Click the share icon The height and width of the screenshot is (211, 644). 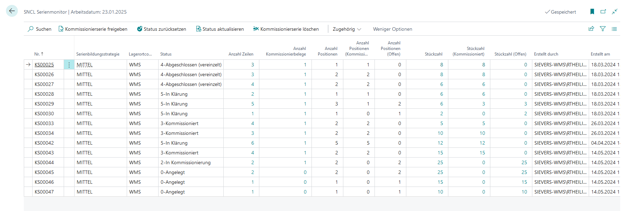click(x=591, y=29)
